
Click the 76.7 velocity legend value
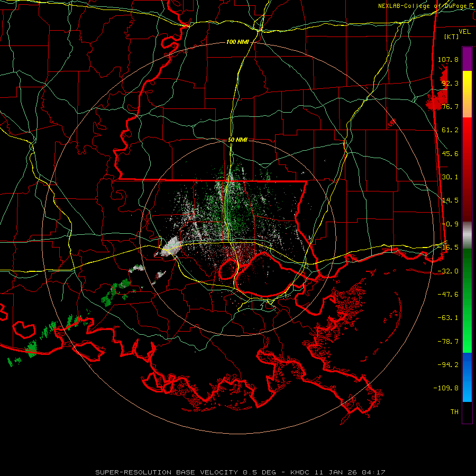point(450,106)
